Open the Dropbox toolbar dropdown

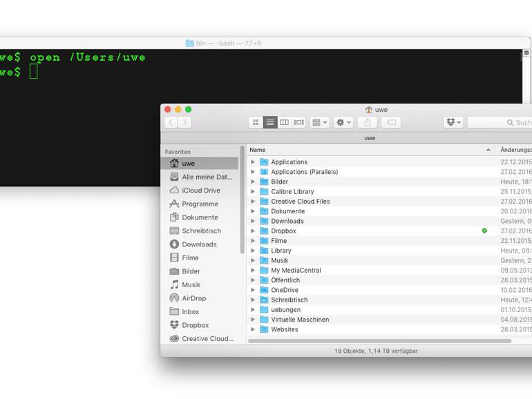tap(454, 122)
